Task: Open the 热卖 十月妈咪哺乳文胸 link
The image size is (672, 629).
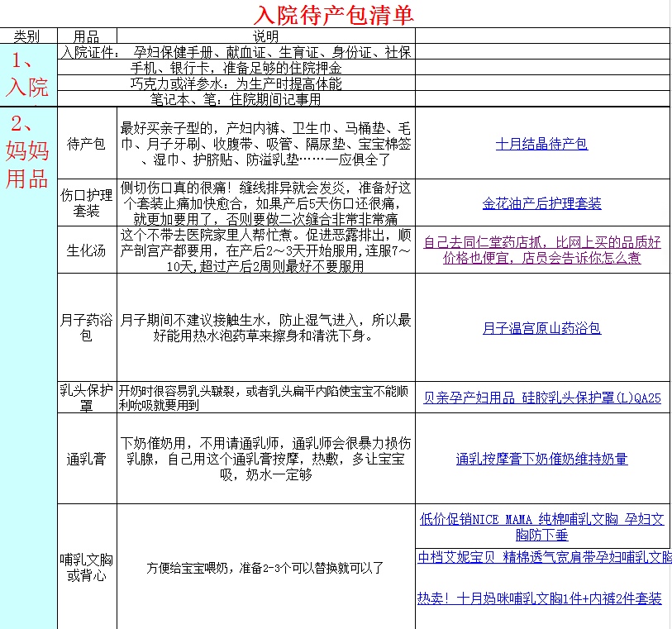Action: pyautogui.click(x=539, y=598)
